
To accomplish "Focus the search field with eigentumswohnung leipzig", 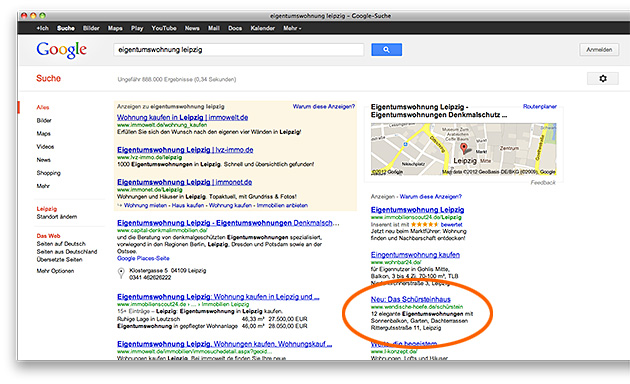I will pyautogui.click(x=239, y=50).
